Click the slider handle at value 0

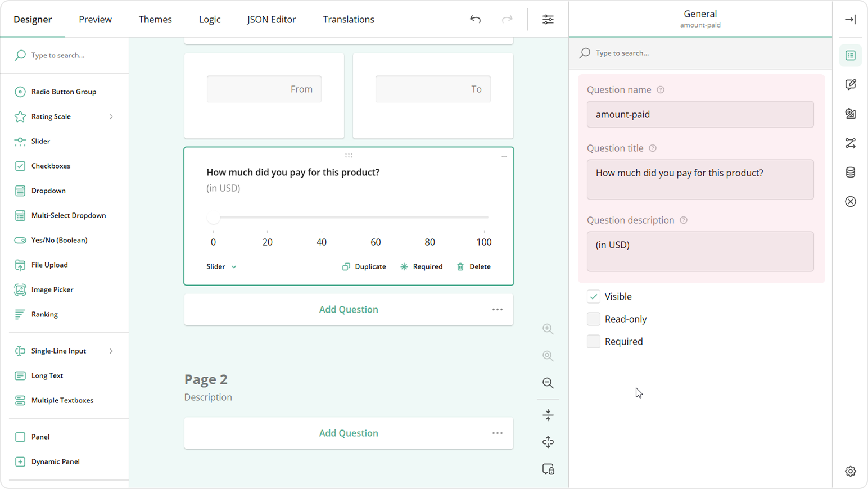point(213,218)
